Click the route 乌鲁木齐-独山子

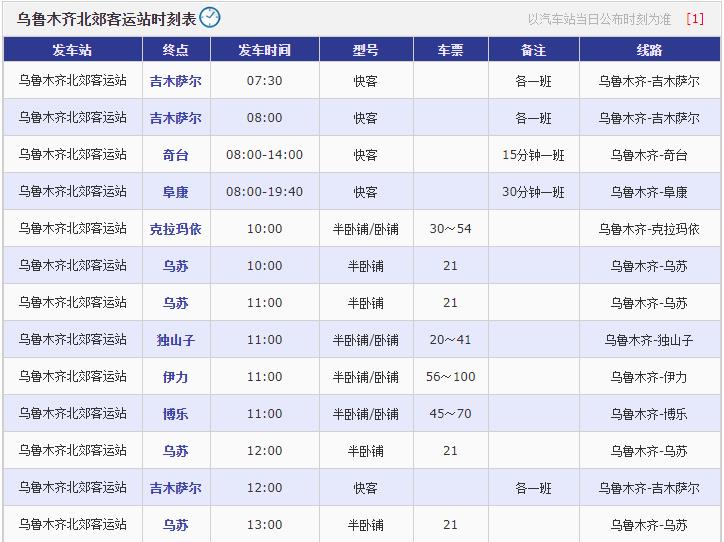pyautogui.click(x=649, y=340)
